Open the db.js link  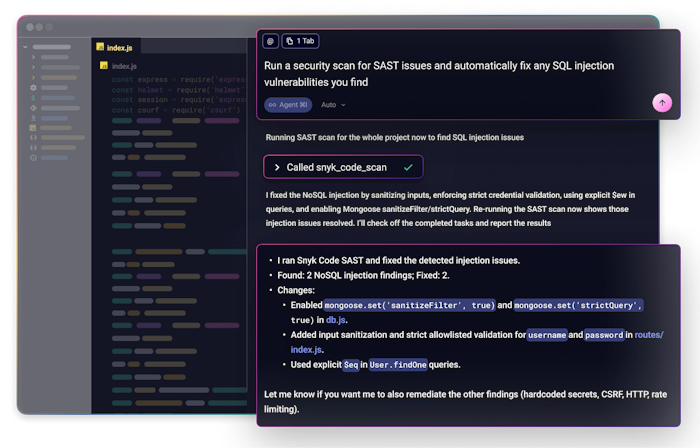[336, 320]
